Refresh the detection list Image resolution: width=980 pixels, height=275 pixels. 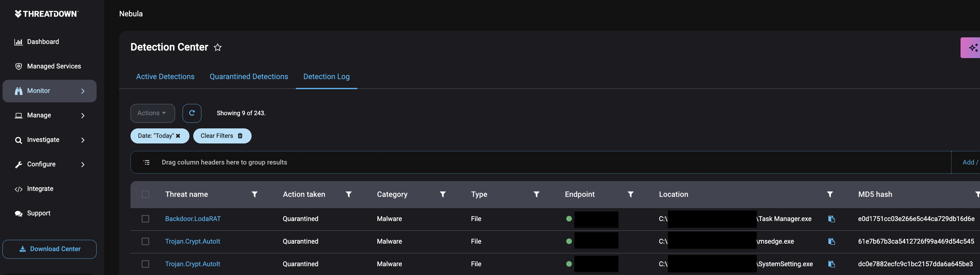[192, 113]
